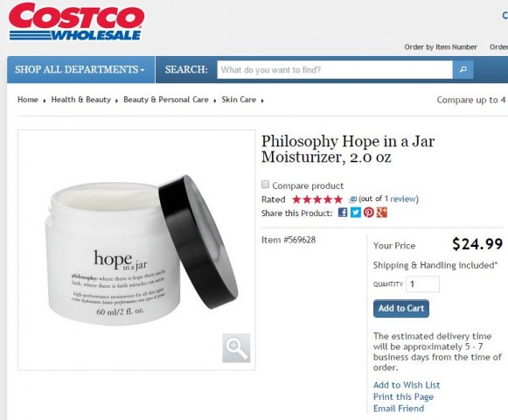Click Home breadcrumb link
The height and width of the screenshot is (420, 508).
pyautogui.click(x=28, y=100)
